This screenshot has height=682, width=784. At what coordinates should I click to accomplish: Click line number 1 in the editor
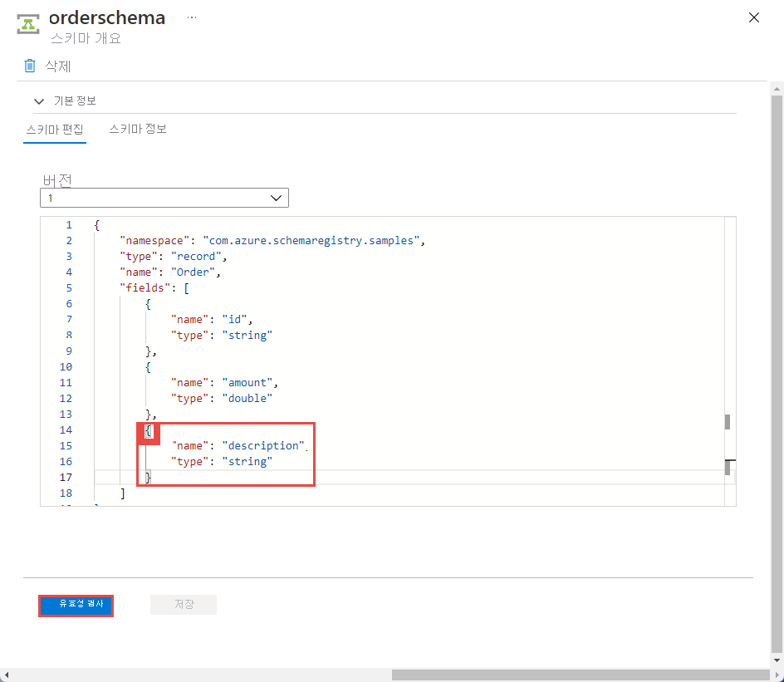(68, 225)
